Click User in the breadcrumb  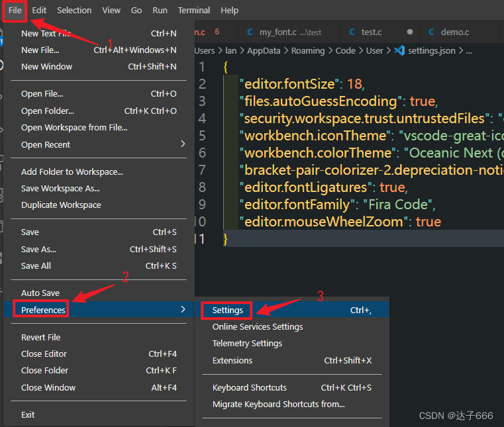374,51
